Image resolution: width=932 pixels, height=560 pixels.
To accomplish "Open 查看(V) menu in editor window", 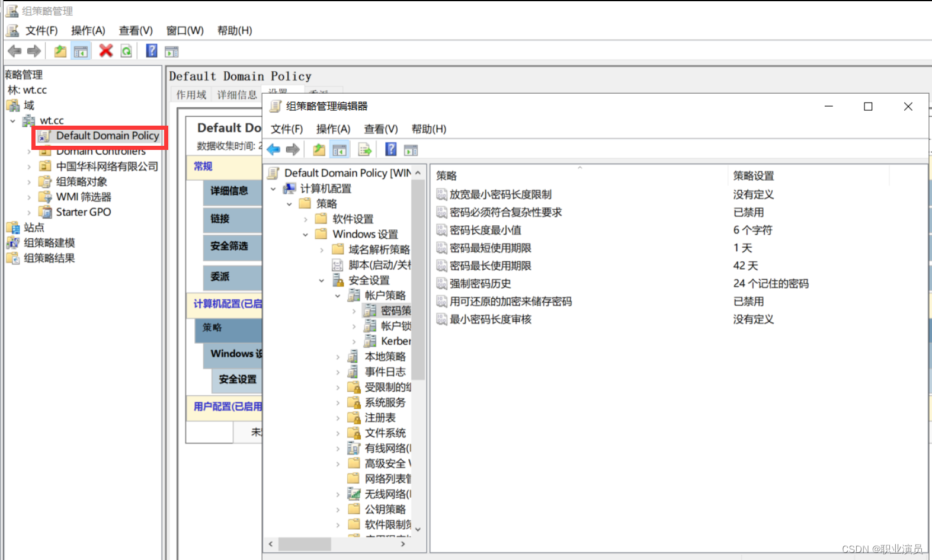I will [x=381, y=129].
